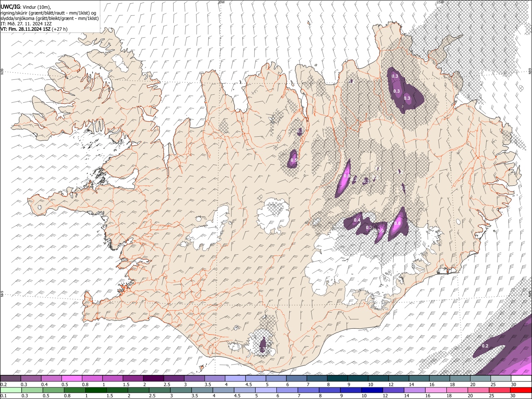Click the "0.1" label in the bottom legend row
This screenshot has width=532, height=399.
[x=3, y=396]
